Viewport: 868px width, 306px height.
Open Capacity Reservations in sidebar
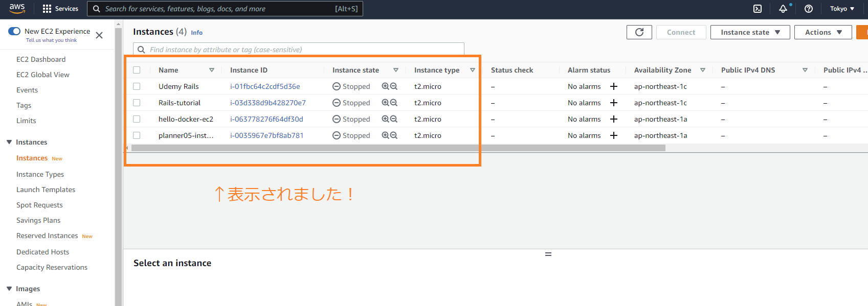(x=52, y=267)
